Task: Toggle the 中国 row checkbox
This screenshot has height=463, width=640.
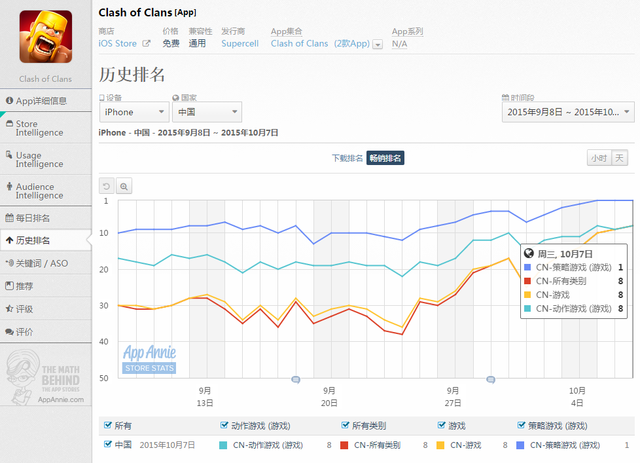Action: coord(107,444)
